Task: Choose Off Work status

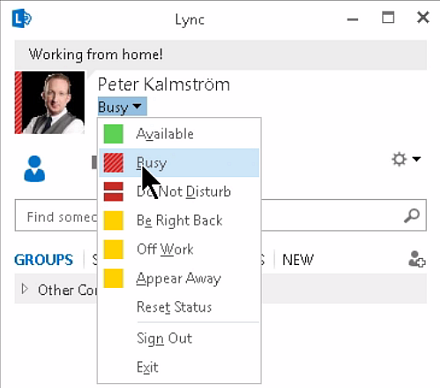Action: tap(179, 249)
